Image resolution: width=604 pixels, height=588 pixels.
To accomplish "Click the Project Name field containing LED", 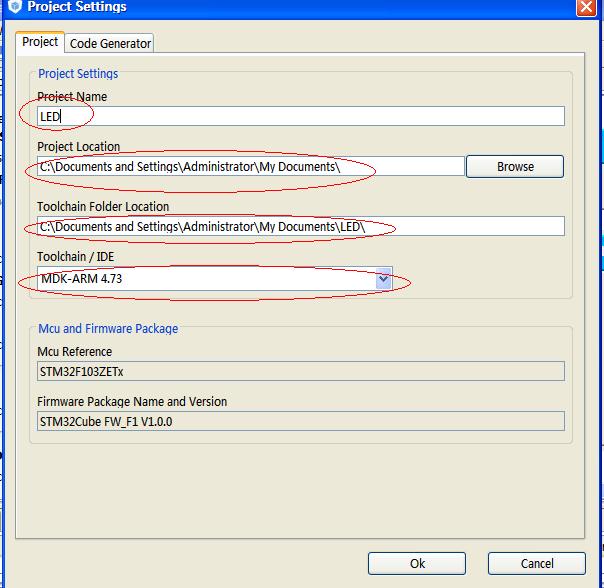I will click(x=300, y=116).
